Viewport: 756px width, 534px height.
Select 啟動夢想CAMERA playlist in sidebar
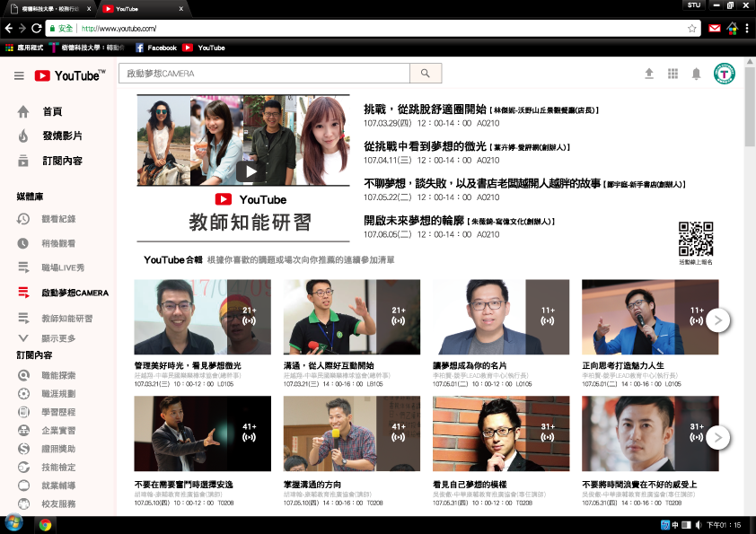[63, 293]
